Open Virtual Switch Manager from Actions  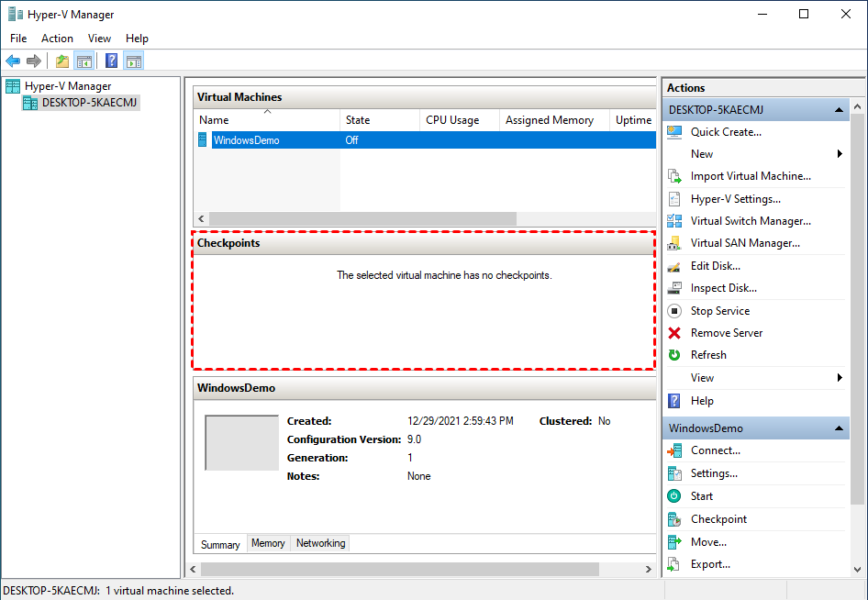point(750,221)
